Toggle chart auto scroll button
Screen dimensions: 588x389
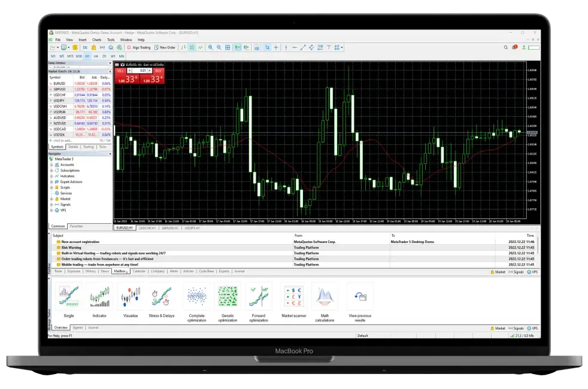pyautogui.click(x=237, y=48)
